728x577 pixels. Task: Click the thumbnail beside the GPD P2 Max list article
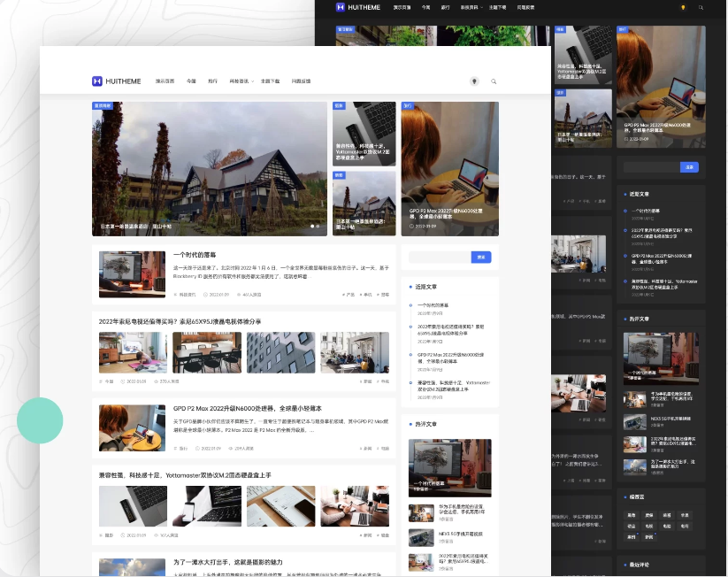tap(133, 427)
